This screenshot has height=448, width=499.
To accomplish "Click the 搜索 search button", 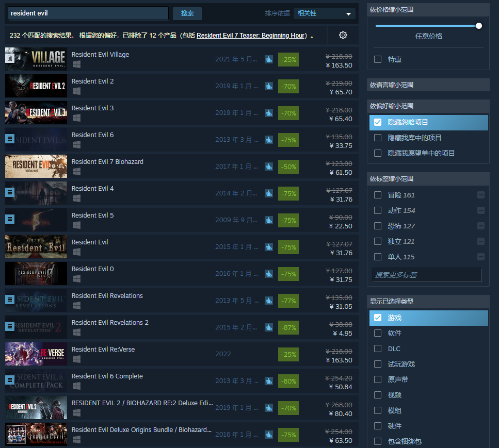I will point(187,13).
